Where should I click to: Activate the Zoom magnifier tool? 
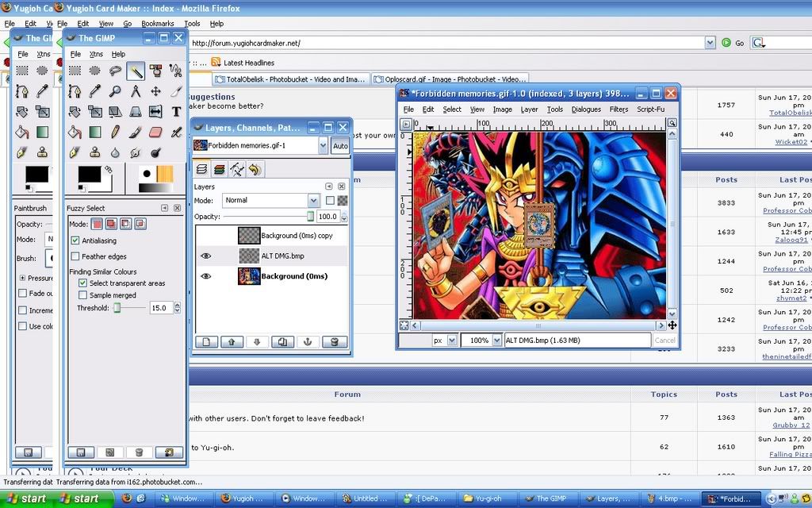pos(115,91)
